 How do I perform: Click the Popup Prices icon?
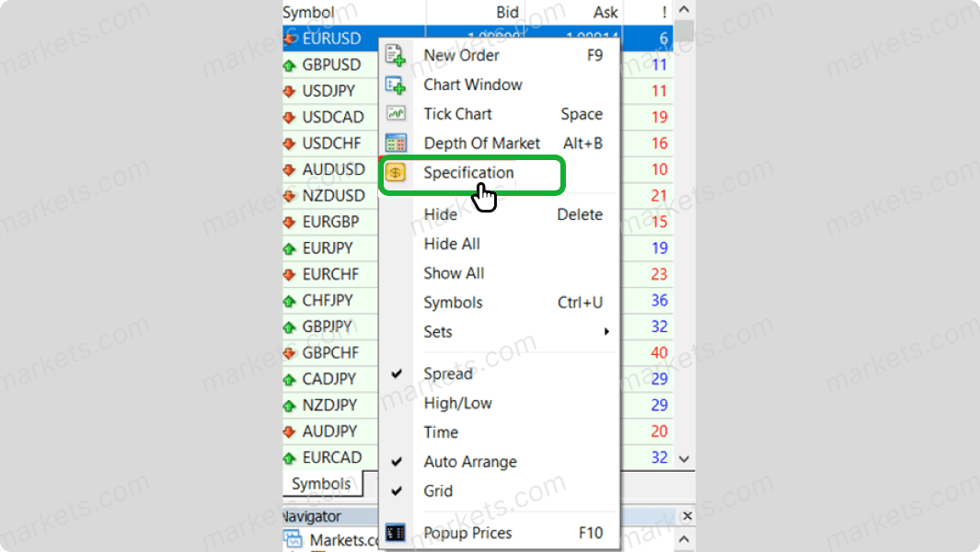click(x=396, y=533)
